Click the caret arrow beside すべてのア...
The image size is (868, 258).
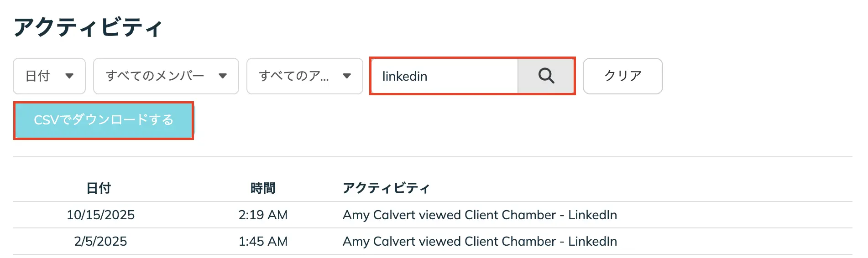(x=347, y=76)
